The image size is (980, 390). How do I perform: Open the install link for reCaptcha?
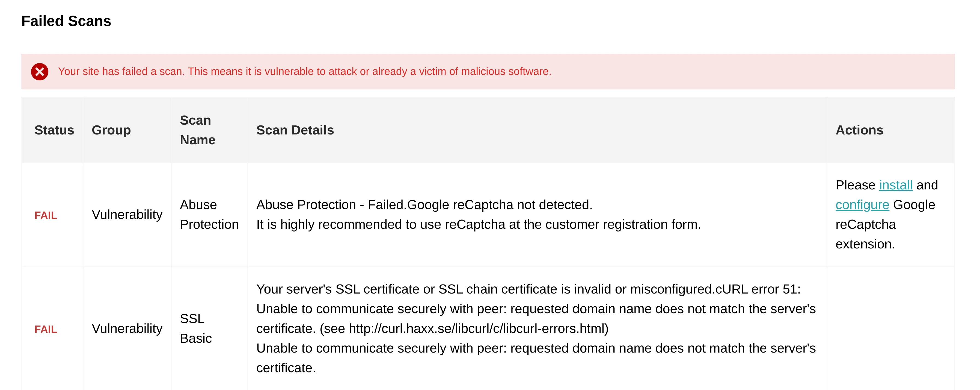pyautogui.click(x=896, y=185)
